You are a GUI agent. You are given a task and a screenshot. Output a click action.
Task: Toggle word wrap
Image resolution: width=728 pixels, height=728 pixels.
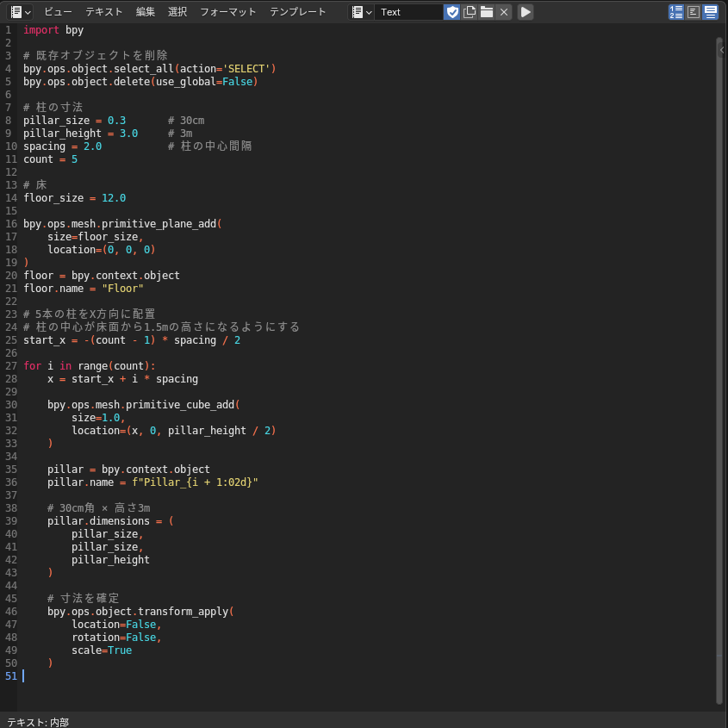[694, 12]
